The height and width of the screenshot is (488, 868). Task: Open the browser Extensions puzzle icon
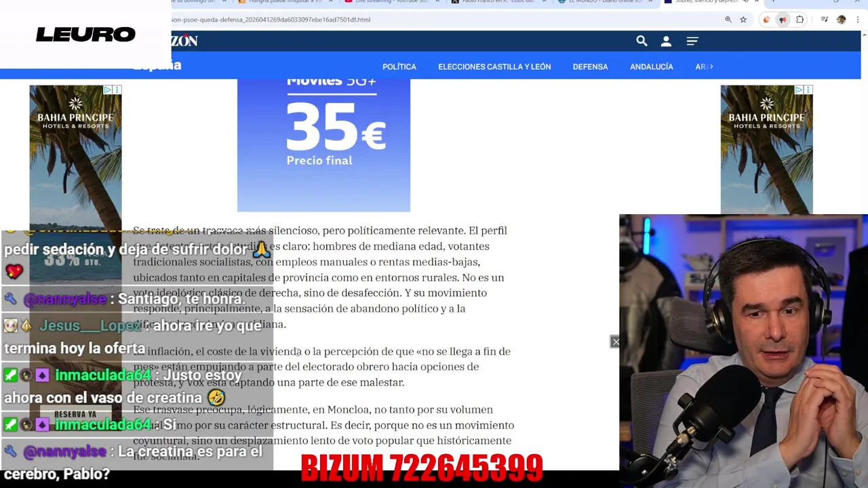tap(800, 20)
